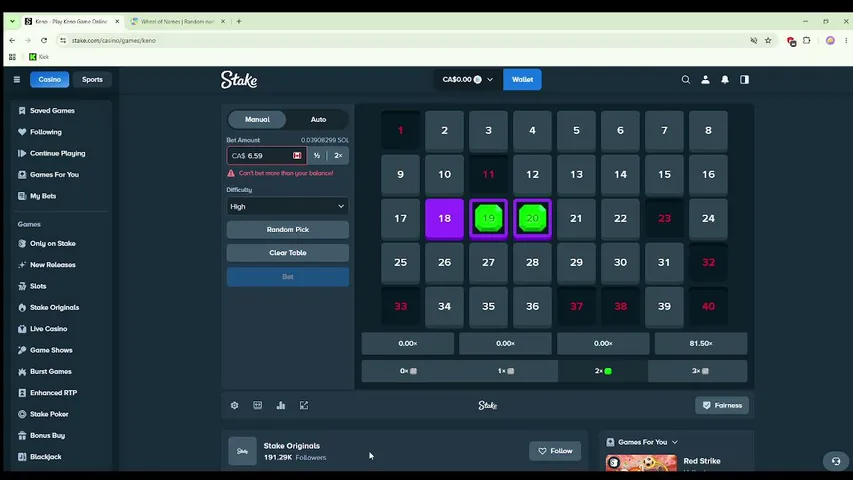Switch to the Casino section
Image resolution: width=853 pixels, height=480 pixels.
click(50, 79)
